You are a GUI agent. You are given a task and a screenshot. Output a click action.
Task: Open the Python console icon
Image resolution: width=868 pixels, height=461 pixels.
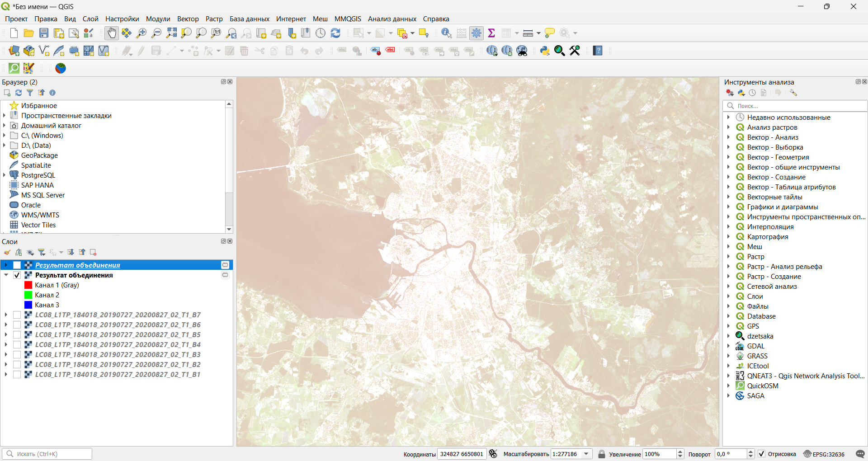coord(545,51)
